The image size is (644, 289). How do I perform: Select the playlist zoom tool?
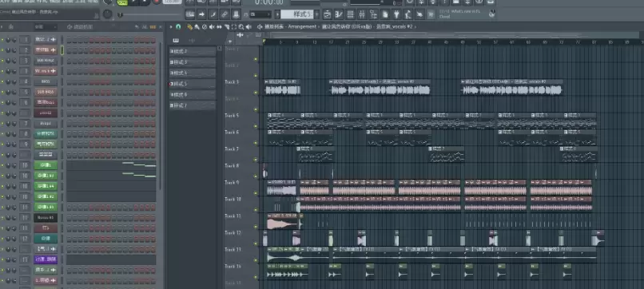pyautogui.click(x=241, y=26)
